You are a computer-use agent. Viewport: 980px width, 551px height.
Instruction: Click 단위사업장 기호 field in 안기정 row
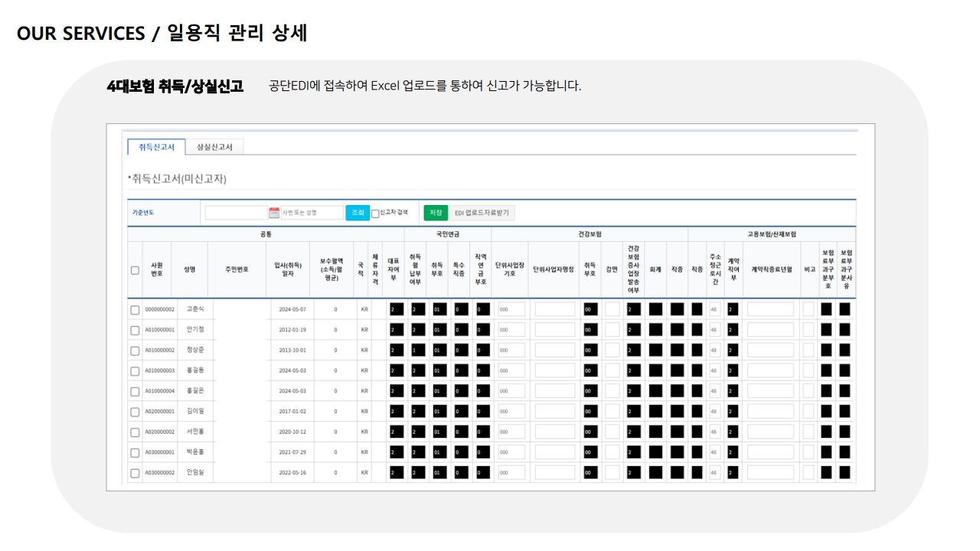(511, 330)
